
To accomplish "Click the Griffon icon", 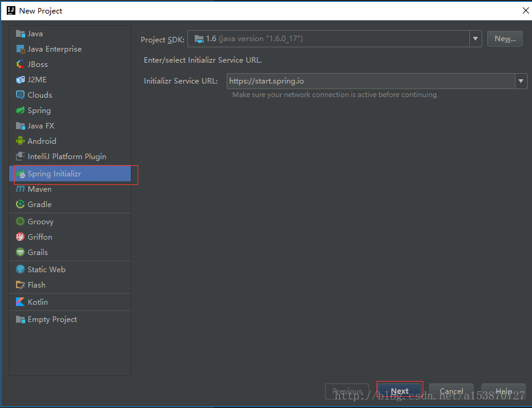I will (x=20, y=237).
